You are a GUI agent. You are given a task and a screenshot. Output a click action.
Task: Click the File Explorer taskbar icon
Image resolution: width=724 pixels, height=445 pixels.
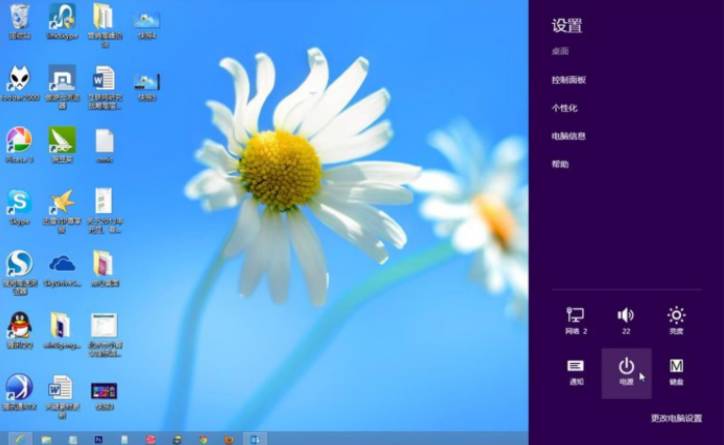pos(46,439)
